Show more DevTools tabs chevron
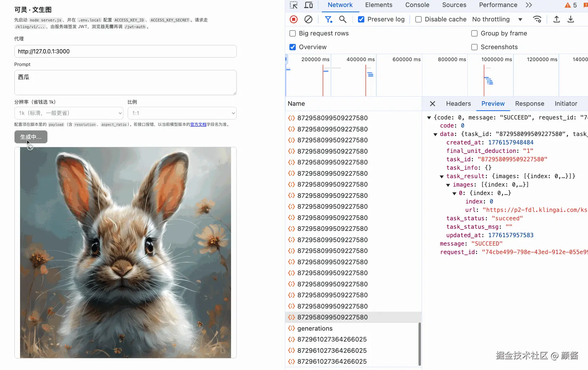Viewport: 588px width, 370px height. 529,5
